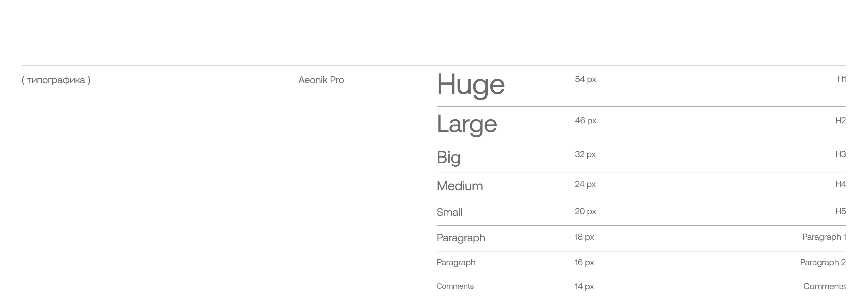Click the H3 style label
This screenshot has width=868, height=299.
click(x=840, y=154)
